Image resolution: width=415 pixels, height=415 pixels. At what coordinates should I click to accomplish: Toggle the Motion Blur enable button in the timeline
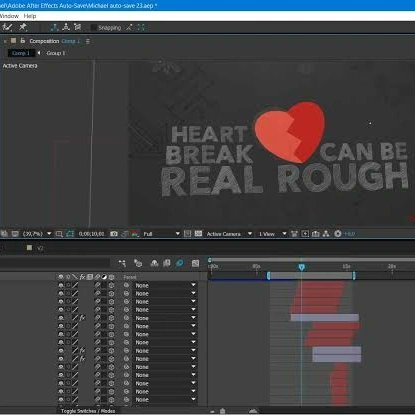coord(179,263)
